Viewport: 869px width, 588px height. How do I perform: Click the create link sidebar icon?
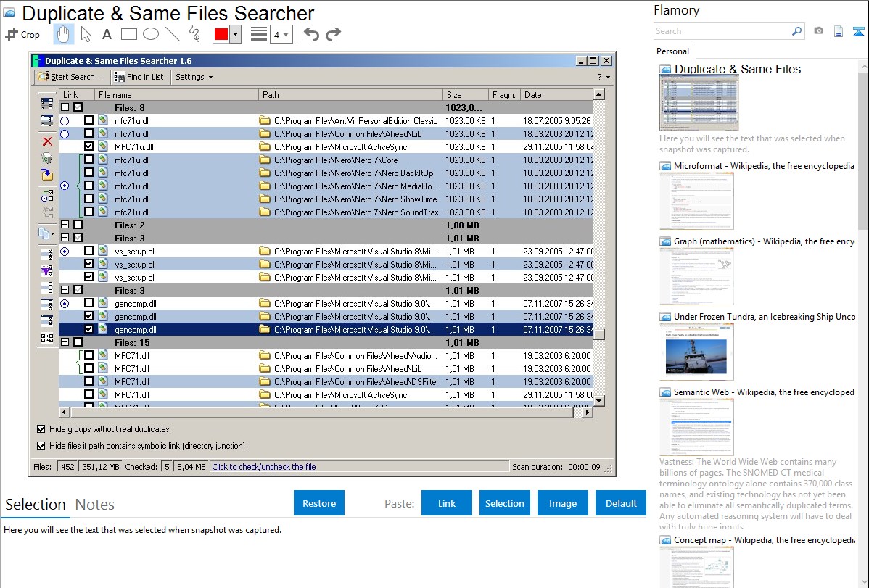click(x=48, y=196)
